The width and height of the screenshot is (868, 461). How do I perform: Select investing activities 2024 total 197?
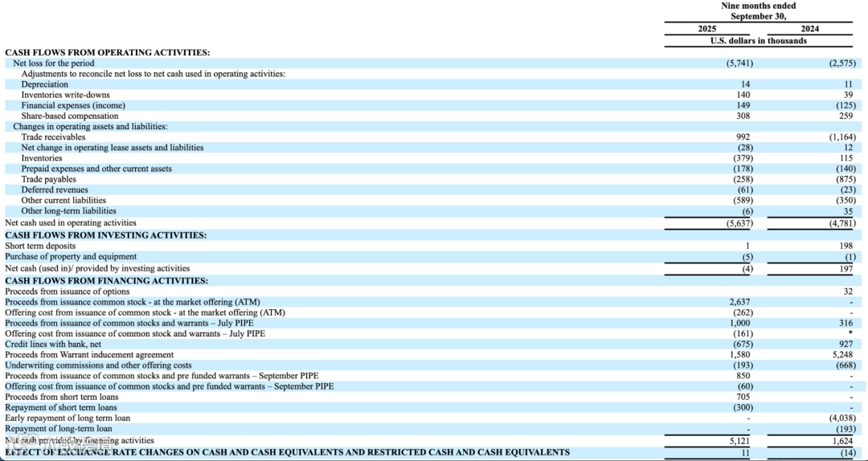[845, 268]
